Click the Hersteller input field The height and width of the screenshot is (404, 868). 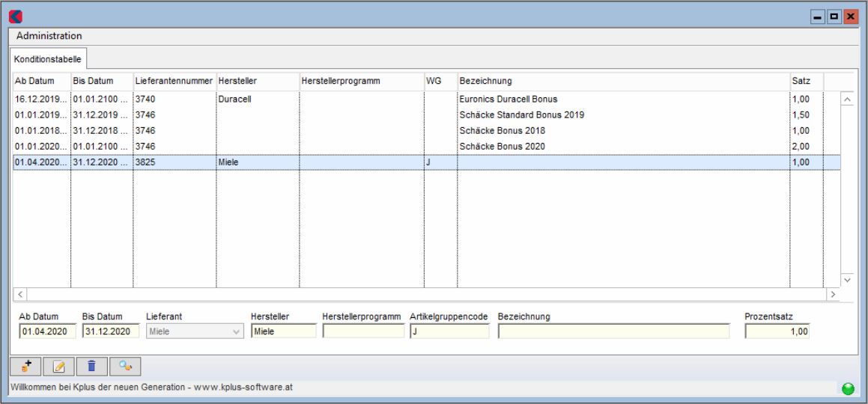[283, 331]
